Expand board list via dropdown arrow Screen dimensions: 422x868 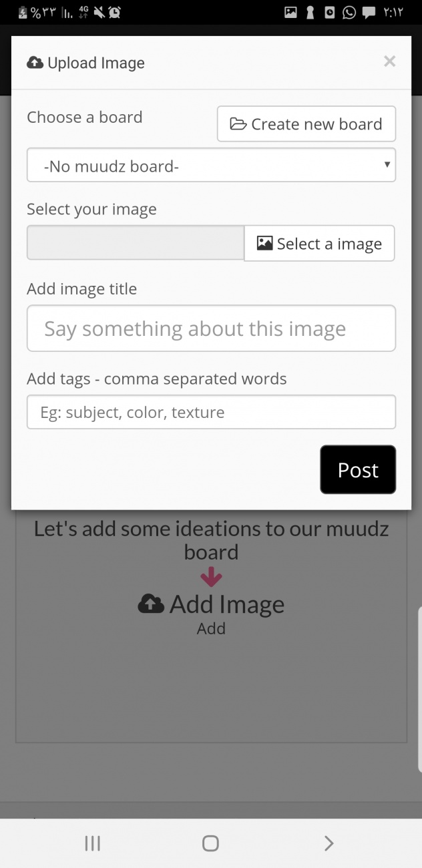[x=387, y=164]
